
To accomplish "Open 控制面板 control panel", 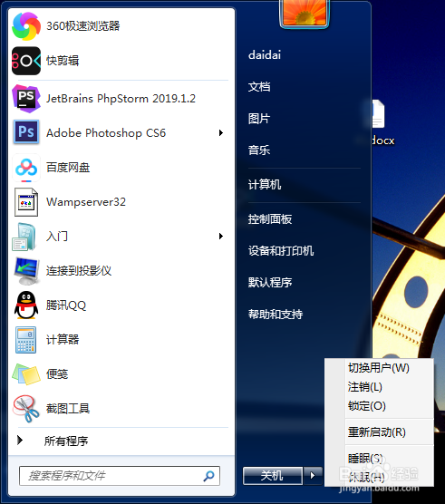I will [270, 219].
